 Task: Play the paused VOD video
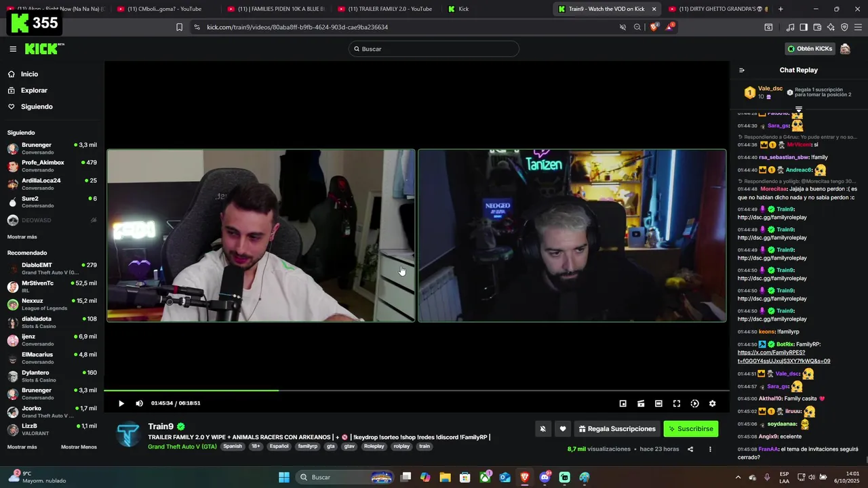click(121, 403)
